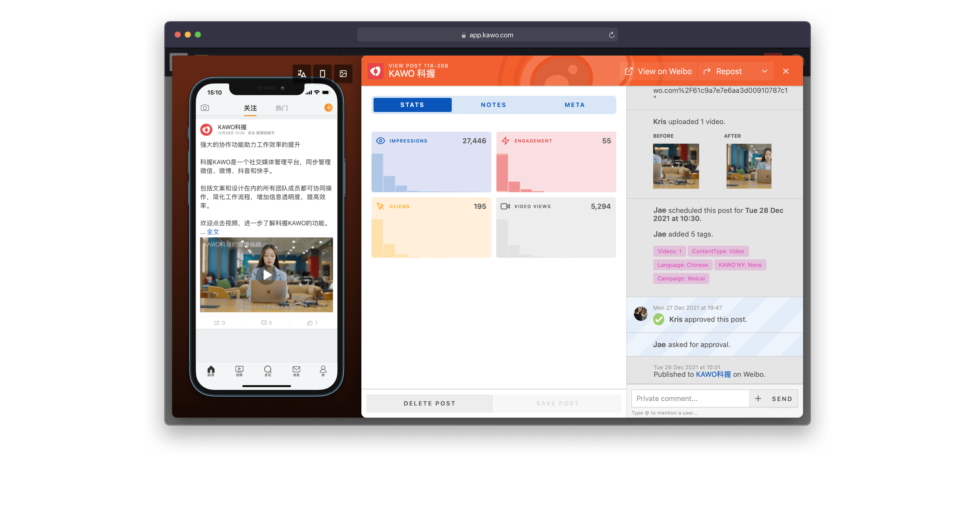Image resolution: width=980 pixels, height=510 pixels.
Task: Click the translate language icon above phone
Action: click(x=302, y=73)
